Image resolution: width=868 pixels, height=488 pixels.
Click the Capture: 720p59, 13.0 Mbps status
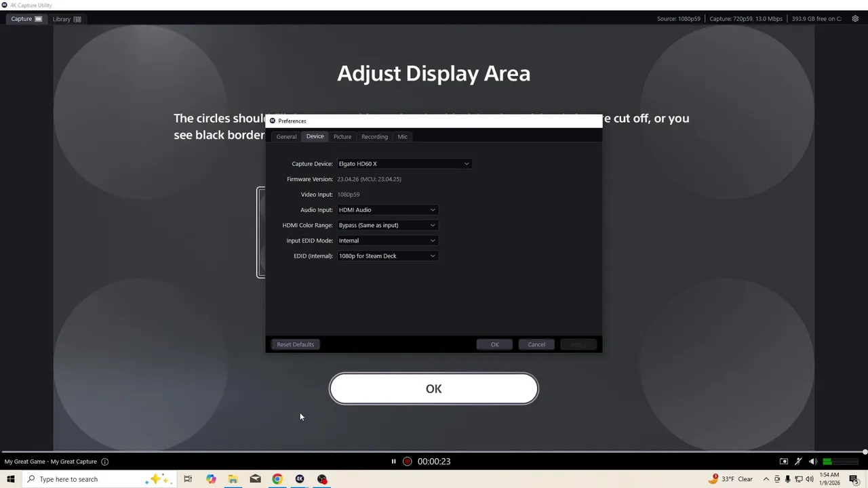(x=746, y=19)
